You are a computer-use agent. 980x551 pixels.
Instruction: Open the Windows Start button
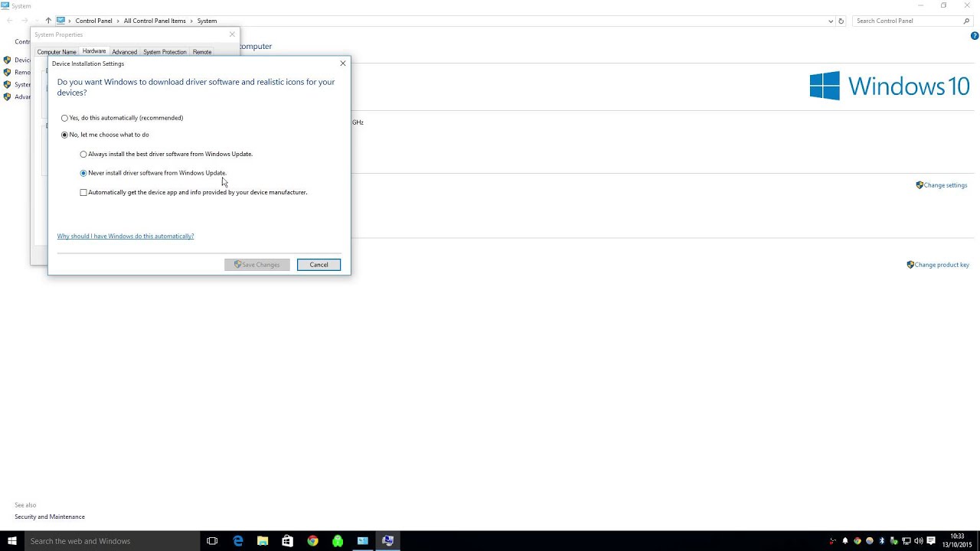12,541
